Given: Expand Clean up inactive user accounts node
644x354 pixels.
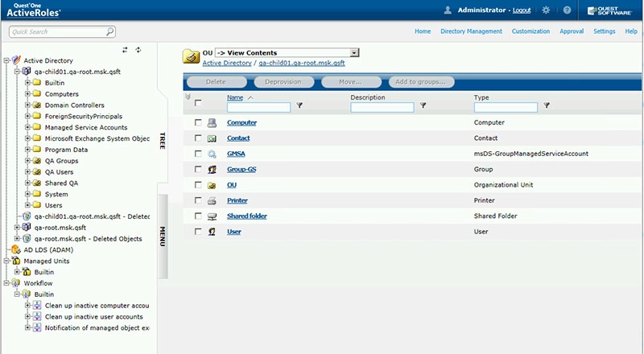Looking at the screenshot, I should click(x=27, y=316).
